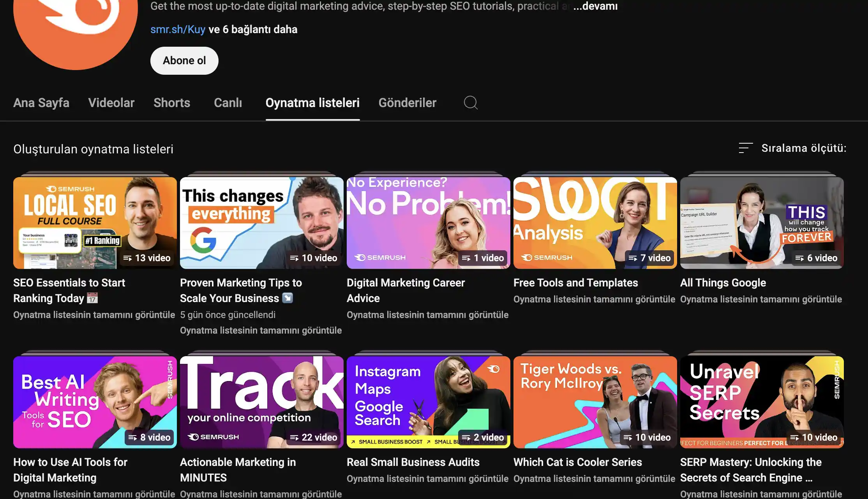Image resolution: width=868 pixels, height=499 pixels.
Task: Click the '1 video' playlist count badge
Action: [x=483, y=258]
